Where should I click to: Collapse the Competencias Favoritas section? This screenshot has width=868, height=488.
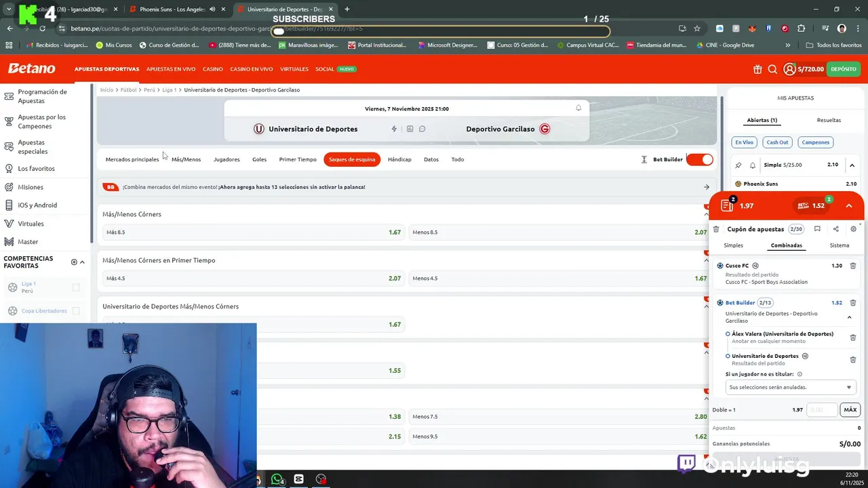point(82,262)
